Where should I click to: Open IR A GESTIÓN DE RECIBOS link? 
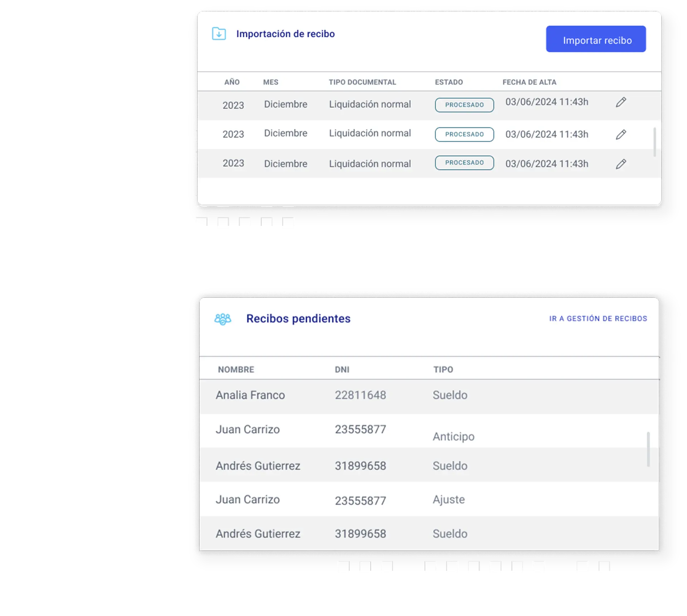point(598,319)
